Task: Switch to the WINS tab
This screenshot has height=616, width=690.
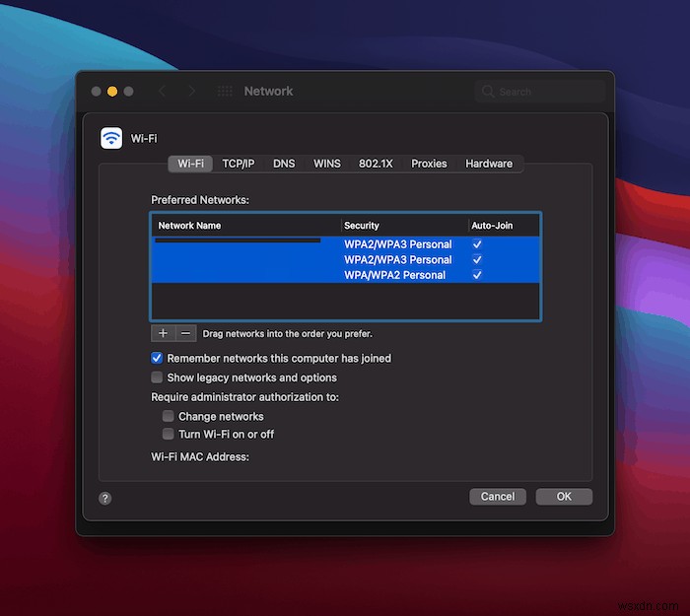Action: point(327,164)
